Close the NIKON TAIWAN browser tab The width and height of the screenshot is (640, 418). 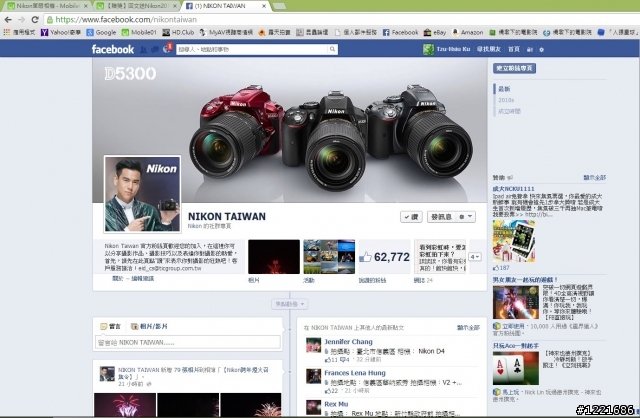[264, 6]
